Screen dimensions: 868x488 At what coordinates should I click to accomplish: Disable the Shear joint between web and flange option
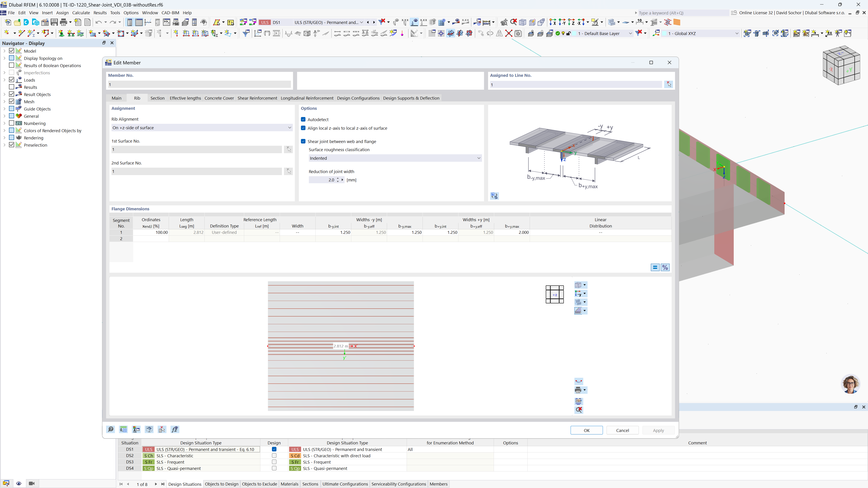coord(303,141)
